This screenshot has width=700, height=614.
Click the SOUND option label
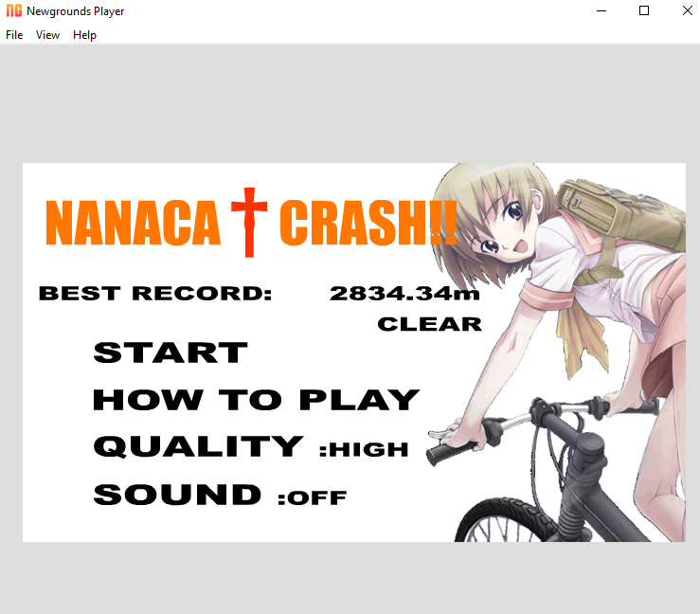coord(177,495)
